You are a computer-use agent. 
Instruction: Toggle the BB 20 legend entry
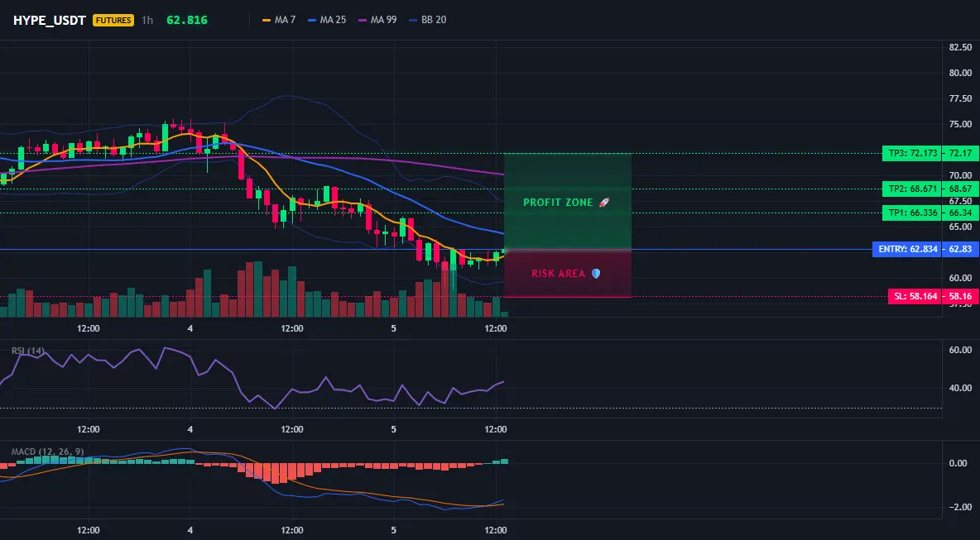tap(427, 20)
